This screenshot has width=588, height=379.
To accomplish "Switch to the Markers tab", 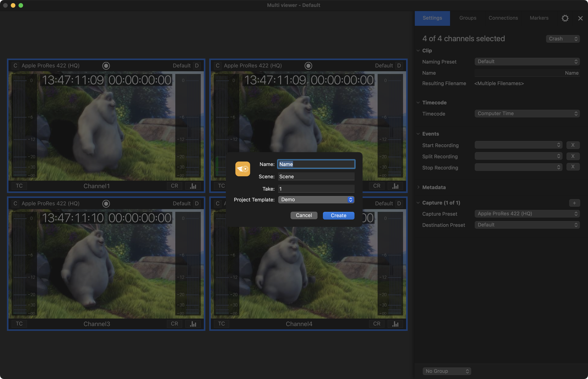I will coord(539,18).
